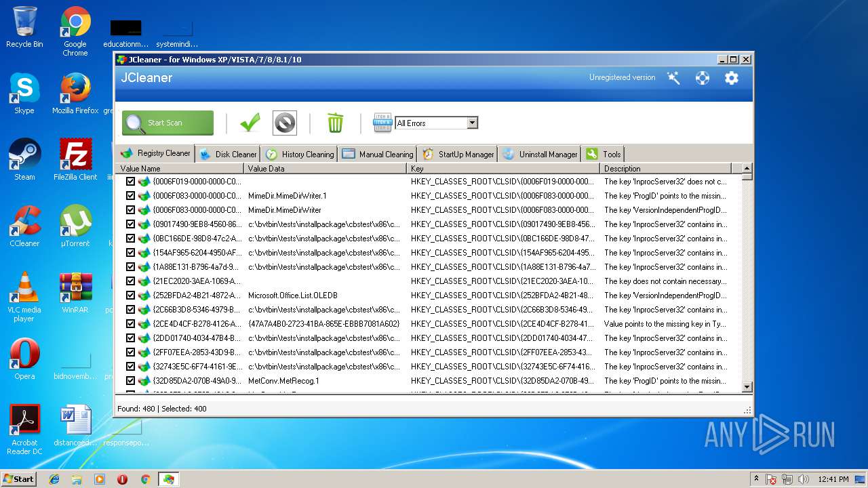This screenshot has width=868, height=488.
Task: Launch Steam from desktop
Action: click(x=24, y=160)
